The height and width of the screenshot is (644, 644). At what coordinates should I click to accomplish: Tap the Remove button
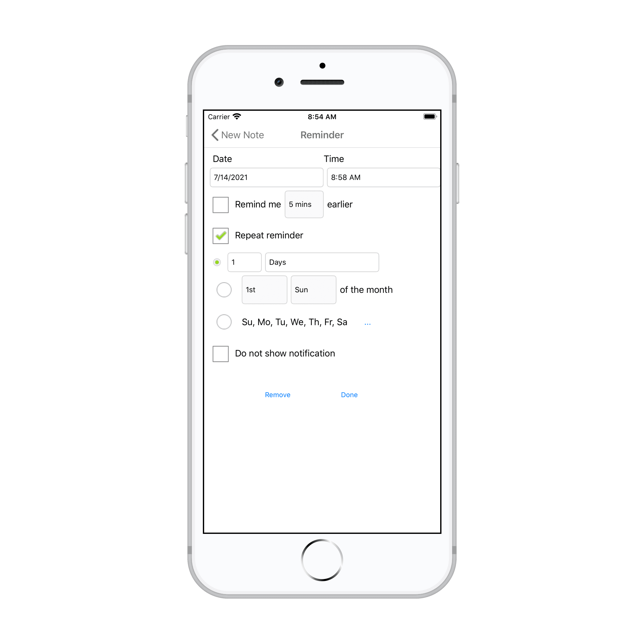[x=278, y=394]
